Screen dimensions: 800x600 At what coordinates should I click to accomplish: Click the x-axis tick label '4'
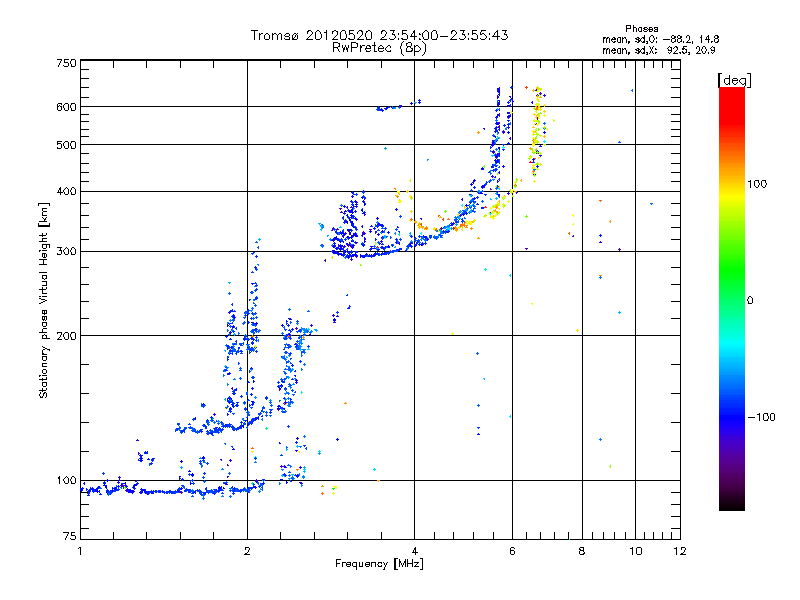tap(414, 551)
